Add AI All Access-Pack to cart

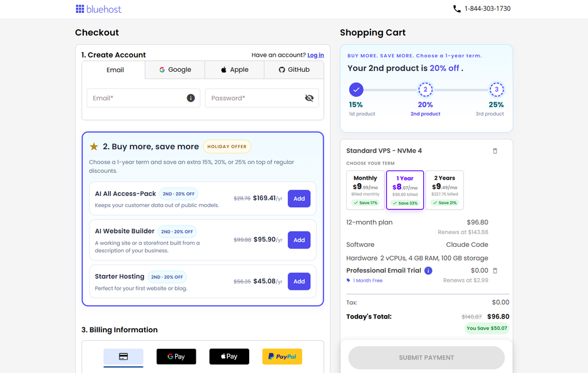point(299,199)
